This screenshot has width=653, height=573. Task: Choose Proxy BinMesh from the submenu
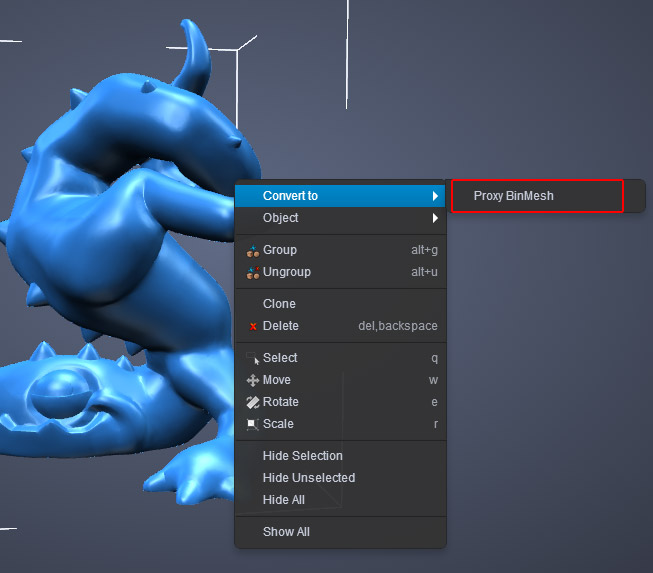pos(546,196)
